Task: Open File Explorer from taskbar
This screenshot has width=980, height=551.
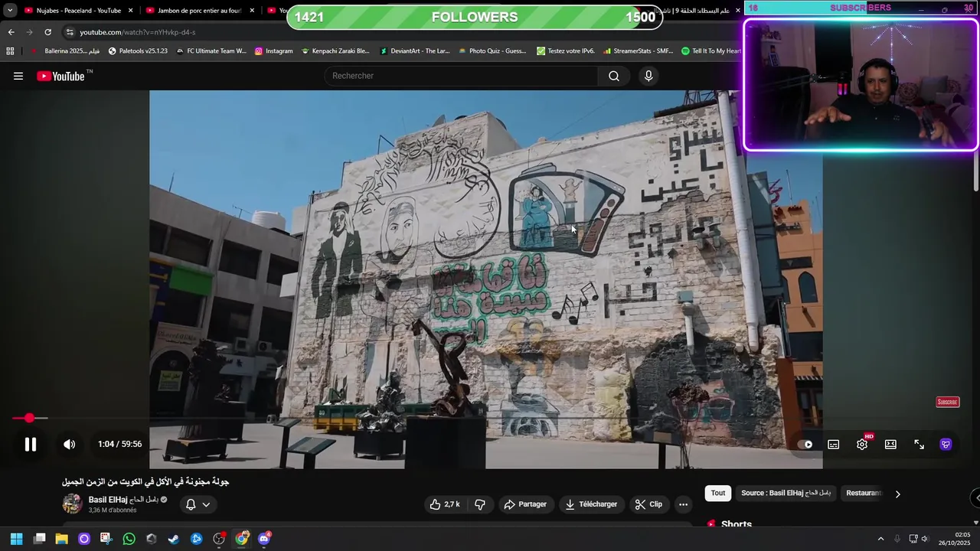Action: (x=61, y=539)
